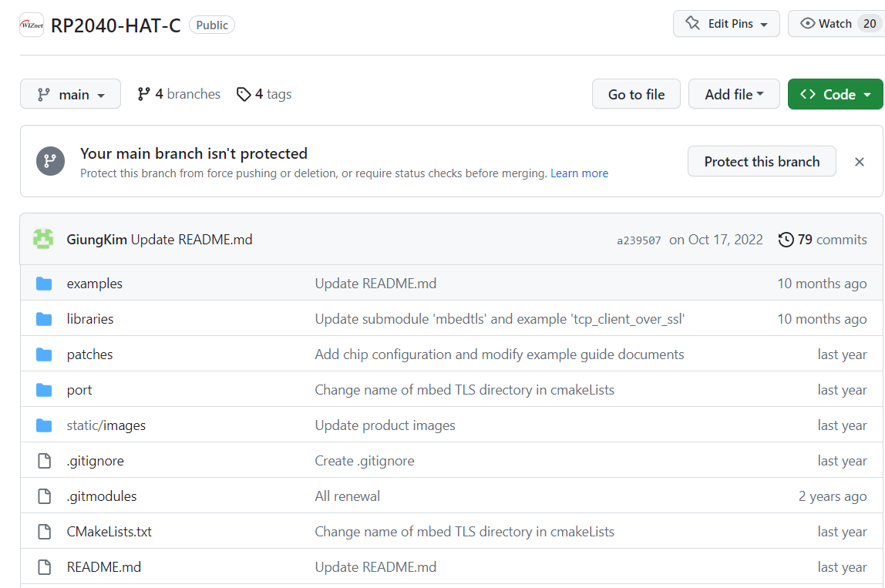
Task: Click Protect this branch button
Action: 762,161
